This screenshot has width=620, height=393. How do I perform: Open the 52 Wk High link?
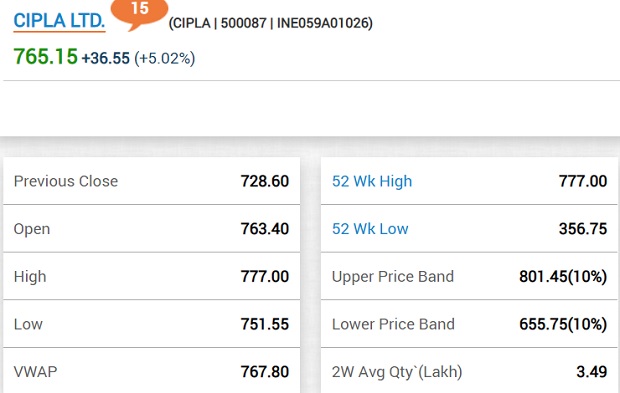[372, 181]
